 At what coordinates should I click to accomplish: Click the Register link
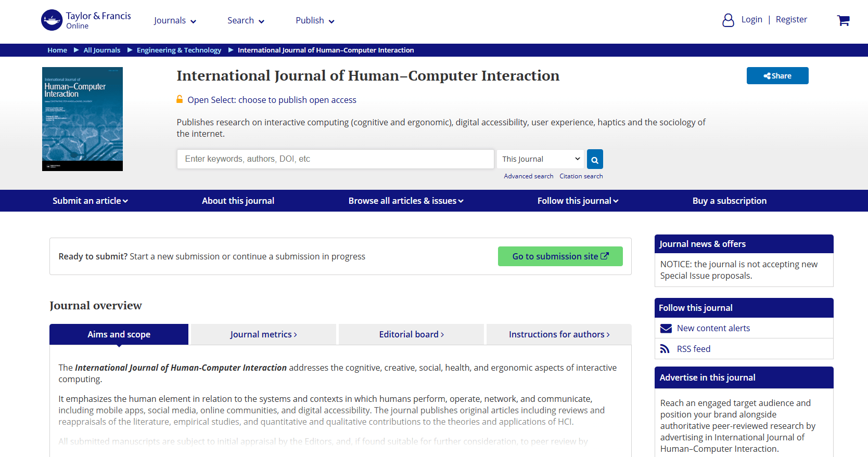tap(791, 19)
